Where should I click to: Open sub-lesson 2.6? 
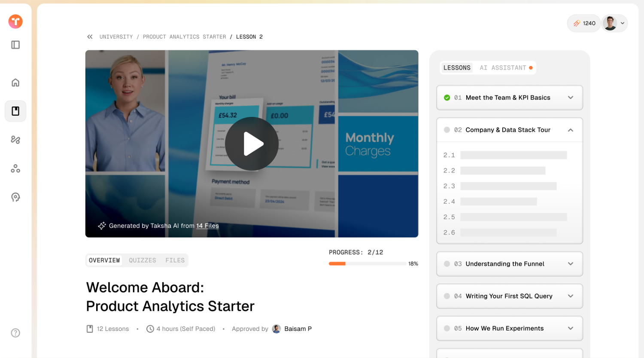click(x=500, y=233)
